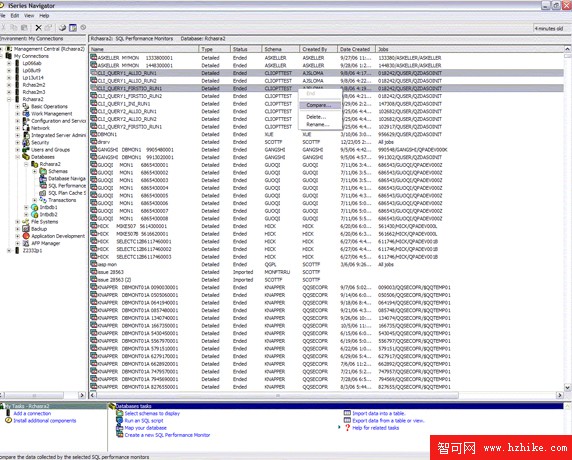The width and height of the screenshot is (572, 460).
Task: Click the Refresh toolbar icon
Action: (63, 28)
